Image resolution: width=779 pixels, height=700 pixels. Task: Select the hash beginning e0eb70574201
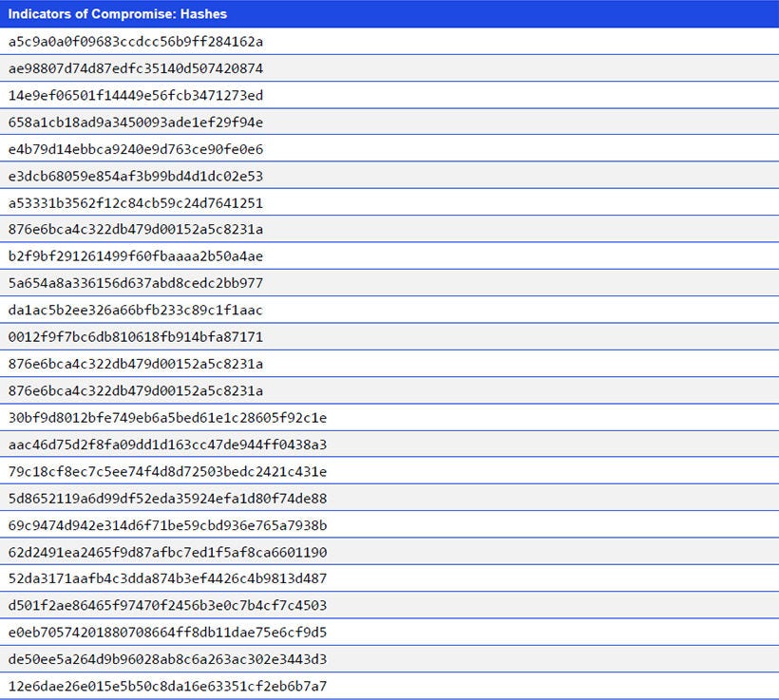pyautogui.click(x=167, y=632)
